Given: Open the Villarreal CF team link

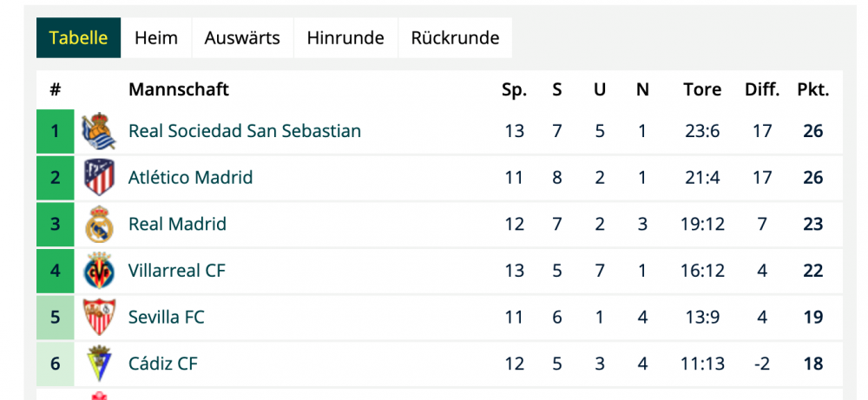Looking at the screenshot, I should (x=177, y=271).
